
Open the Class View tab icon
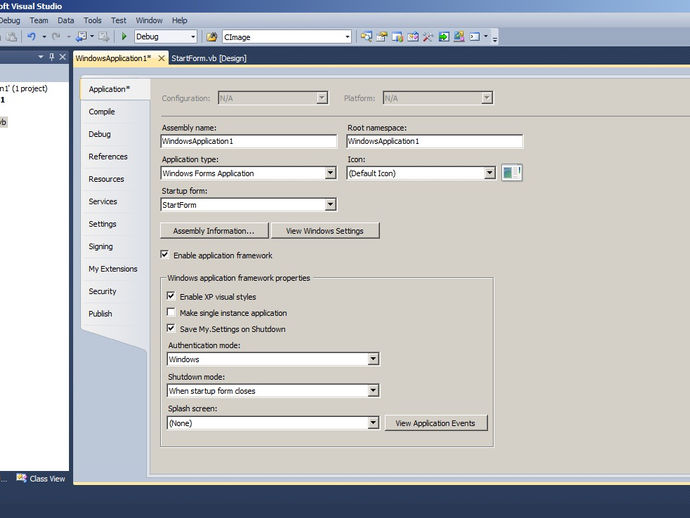[x=21, y=478]
